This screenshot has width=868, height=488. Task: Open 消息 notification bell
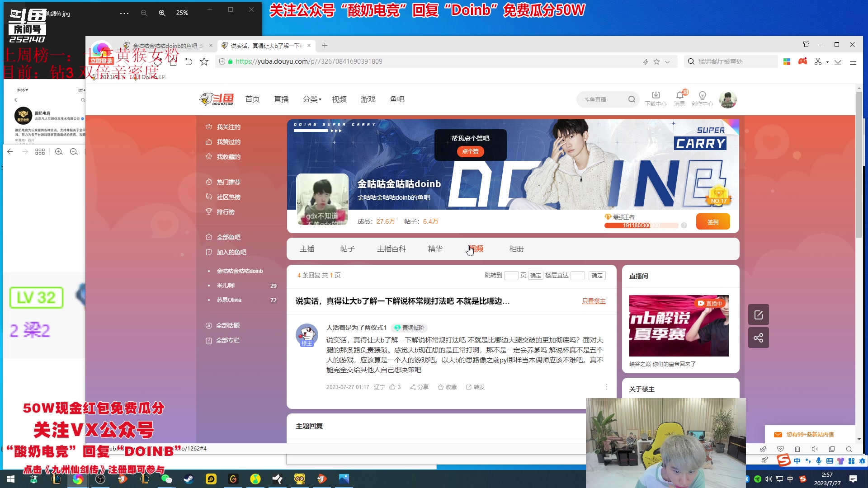(x=679, y=98)
